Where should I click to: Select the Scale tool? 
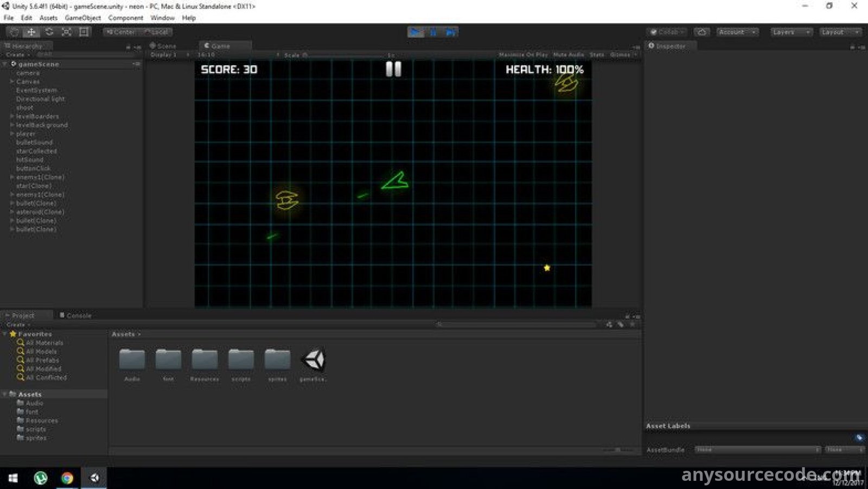(x=66, y=32)
